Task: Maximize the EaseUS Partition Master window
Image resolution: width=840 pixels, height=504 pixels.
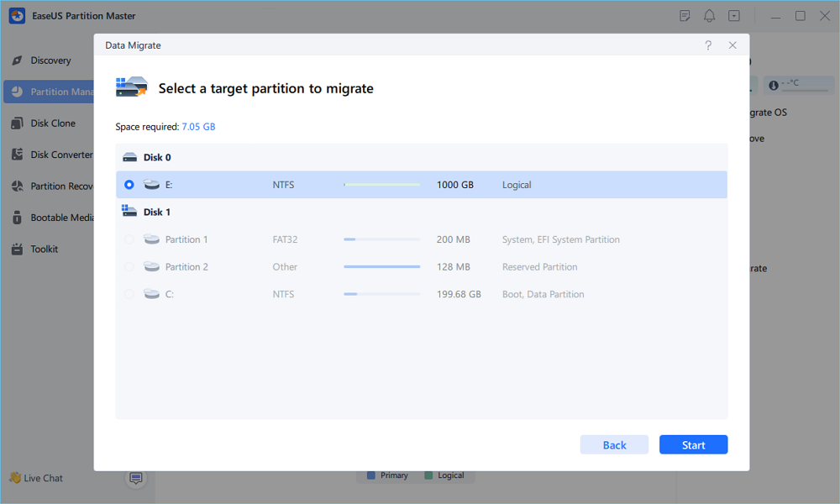Action: 800,16
